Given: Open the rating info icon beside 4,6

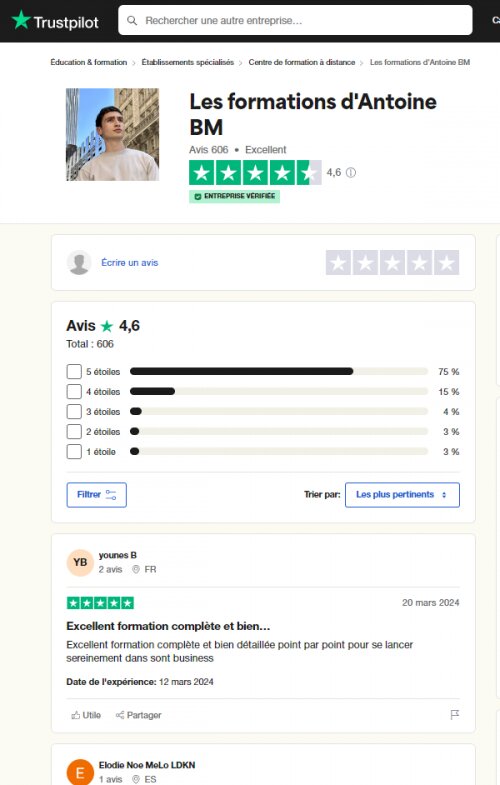Looking at the screenshot, I should tap(351, 173).
